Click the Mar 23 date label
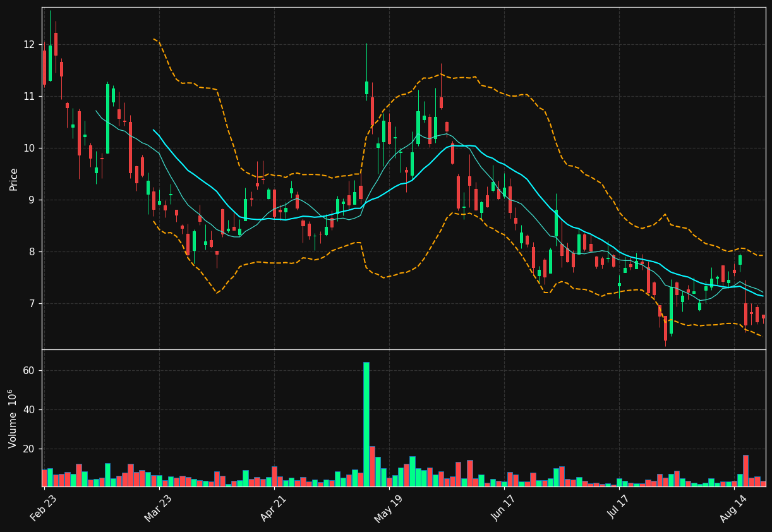Image resolution: width=772 pixels, height=532 pixels. click(x=158, y=509)
